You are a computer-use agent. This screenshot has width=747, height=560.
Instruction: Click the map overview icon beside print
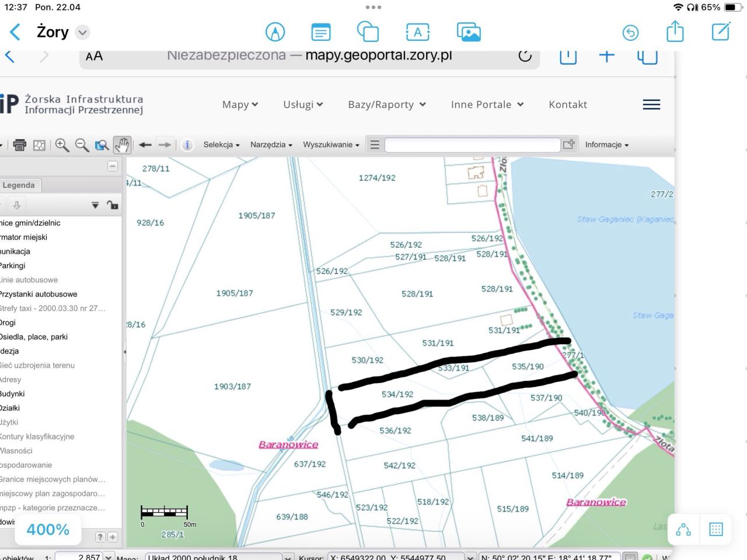coord(39,145)
